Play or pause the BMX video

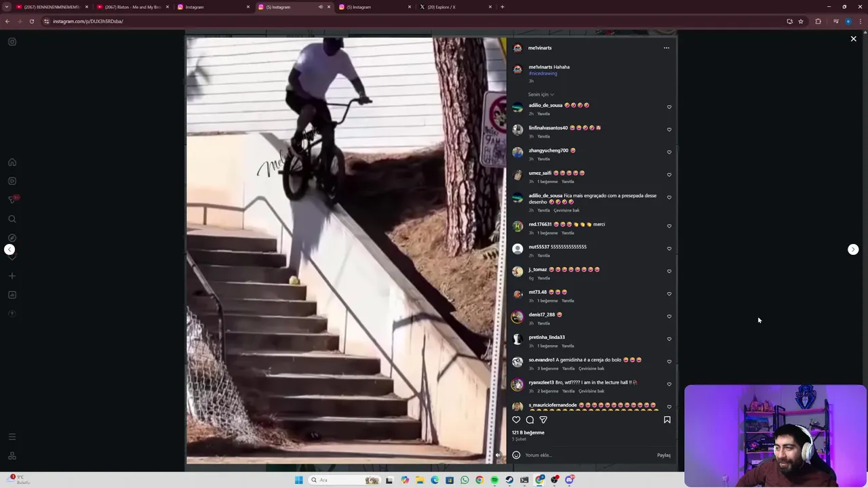346,251
